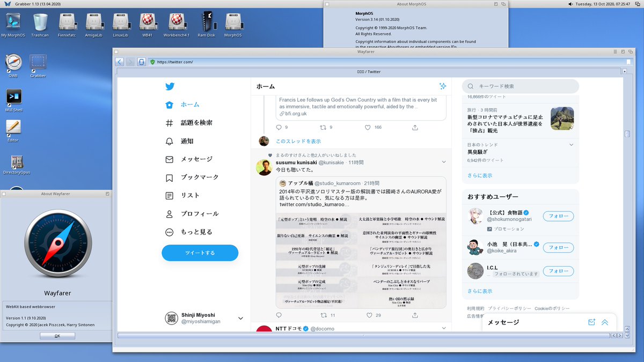644x362 pixels.
Task: Click the ツイートする button
Action: (200, 253)
